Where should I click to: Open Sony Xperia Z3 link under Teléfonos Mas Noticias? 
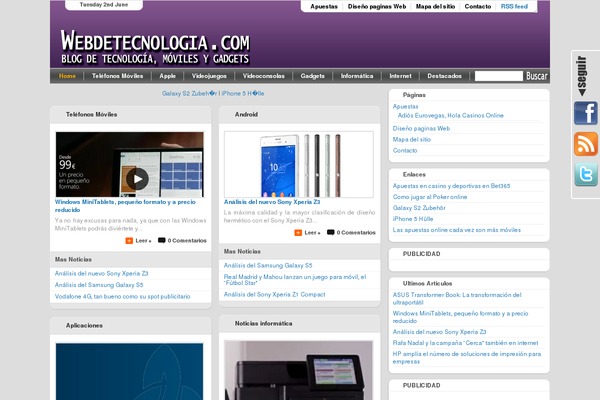click(101, 273)
